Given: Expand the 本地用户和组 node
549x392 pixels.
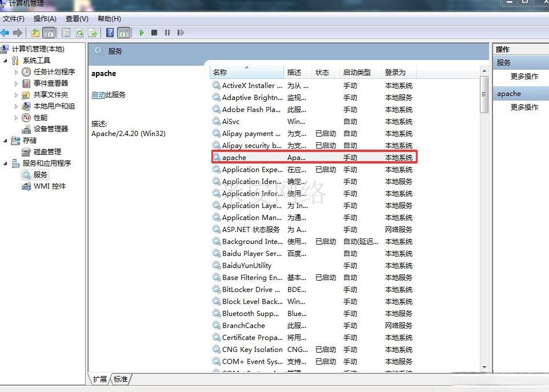Looking at the screenshot, I should click(x=16, y=106).
